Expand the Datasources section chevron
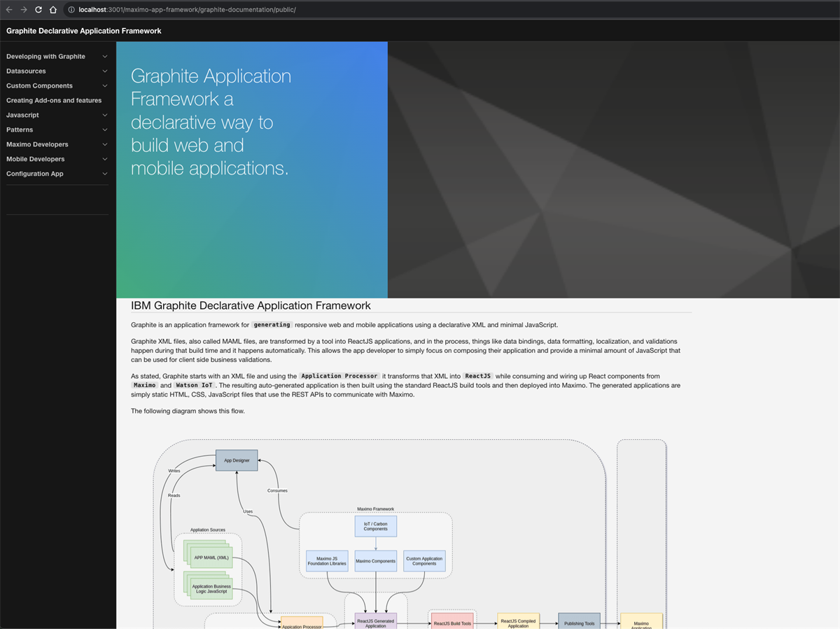This screenshot has height=629, width=840. [105, 71]
